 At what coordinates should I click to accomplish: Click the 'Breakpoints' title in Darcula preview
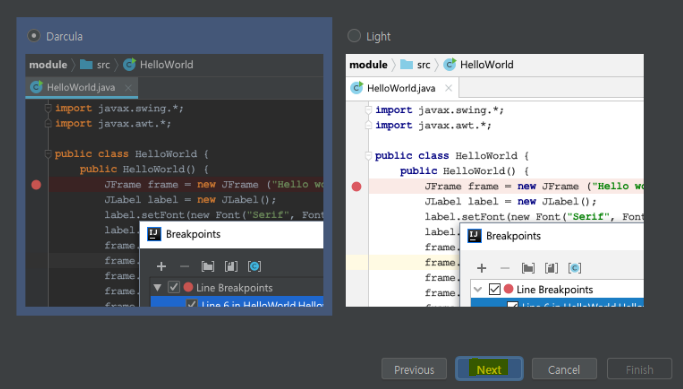(193, 234)
